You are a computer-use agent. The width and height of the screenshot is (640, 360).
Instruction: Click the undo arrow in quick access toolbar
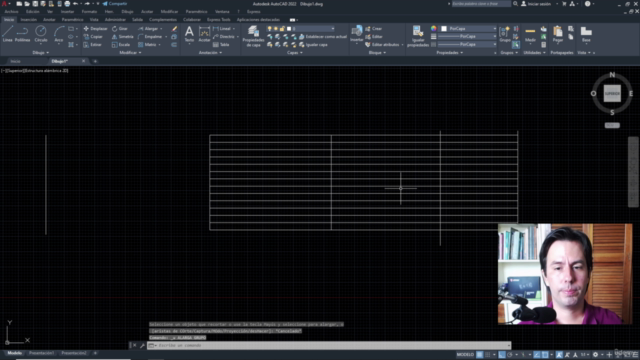[76, 4]
